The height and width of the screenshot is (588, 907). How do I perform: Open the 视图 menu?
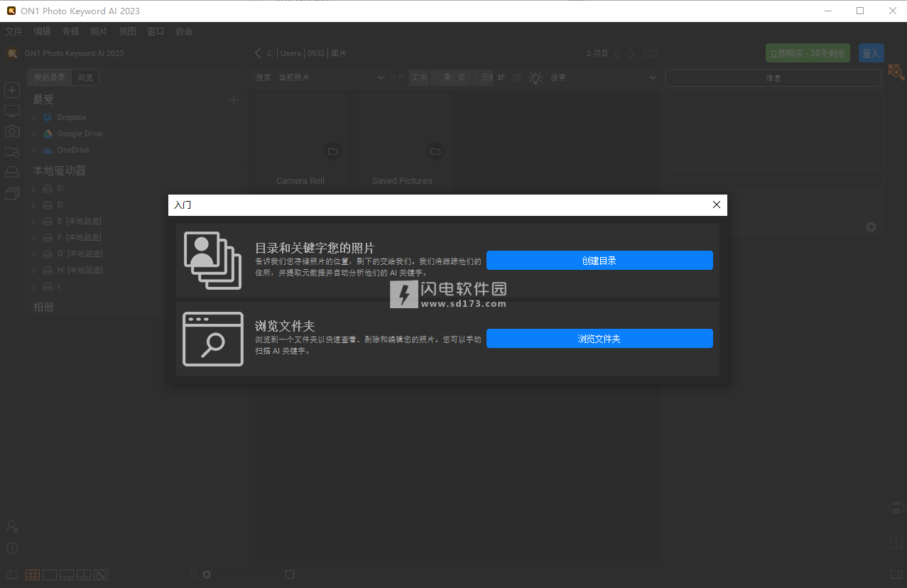click(x=128, y=31)
